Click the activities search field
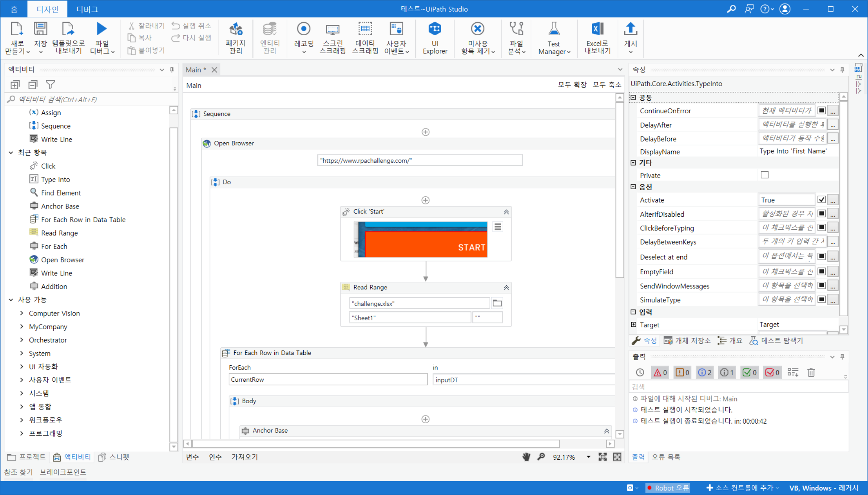868x495 pixels. click(x=91, y=99)
